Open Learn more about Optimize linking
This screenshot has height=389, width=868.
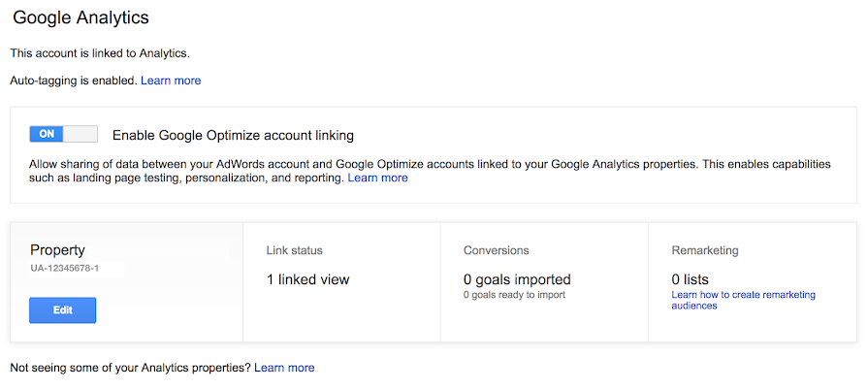click(377, 178)
